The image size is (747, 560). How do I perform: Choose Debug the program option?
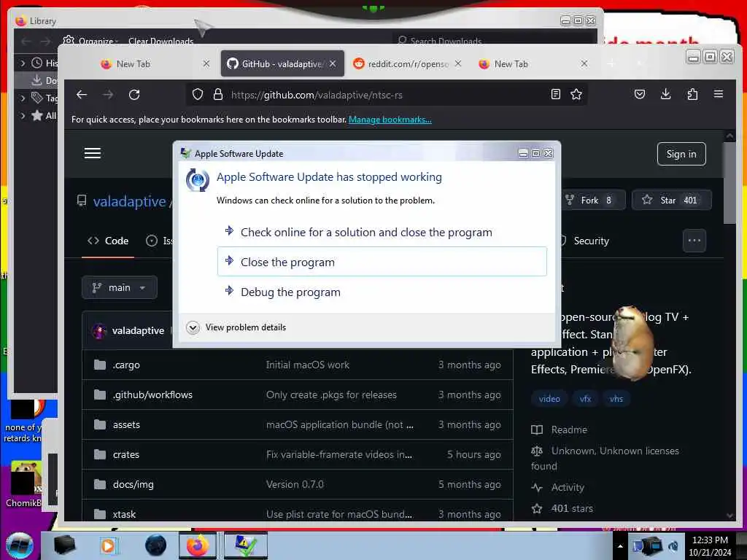click(382, 292)
